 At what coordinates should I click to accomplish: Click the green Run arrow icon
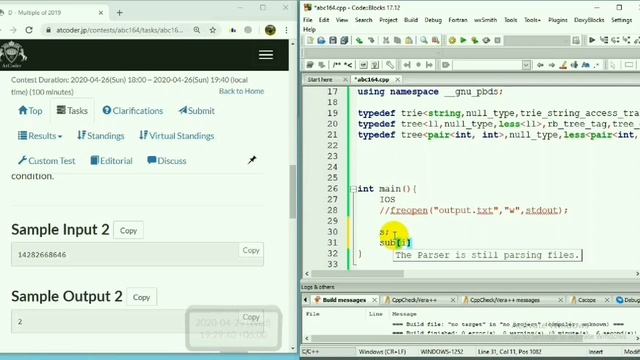coord(463,40)
